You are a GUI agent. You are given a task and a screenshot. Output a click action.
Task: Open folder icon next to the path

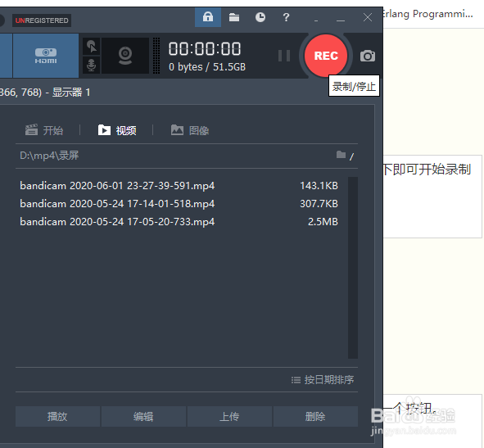341,155
